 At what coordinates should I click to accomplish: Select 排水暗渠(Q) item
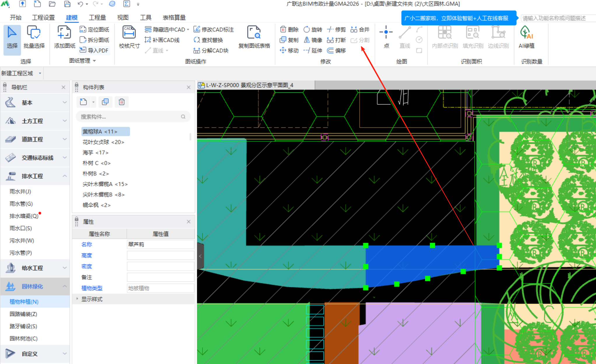[x=24, y=216]
